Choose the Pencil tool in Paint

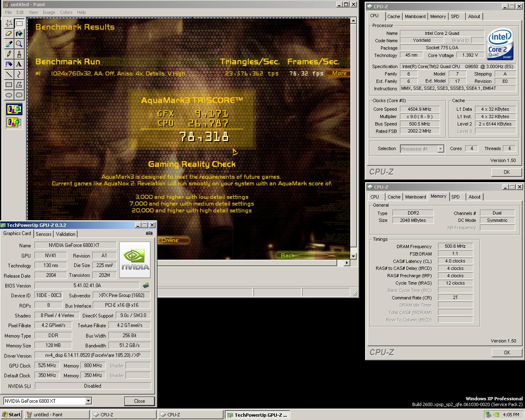pyautogui.click(x=9, y=54)
